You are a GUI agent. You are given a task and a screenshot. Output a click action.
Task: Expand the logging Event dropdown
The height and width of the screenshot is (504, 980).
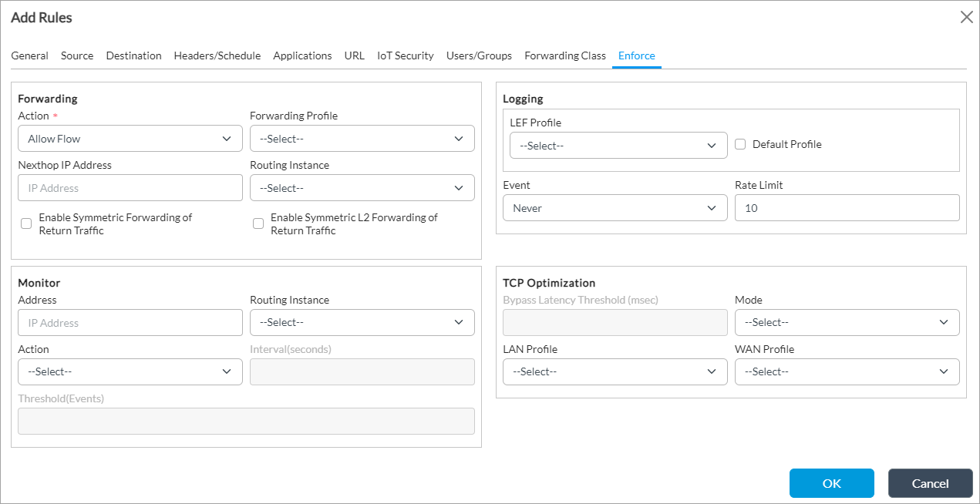[615, 208]
